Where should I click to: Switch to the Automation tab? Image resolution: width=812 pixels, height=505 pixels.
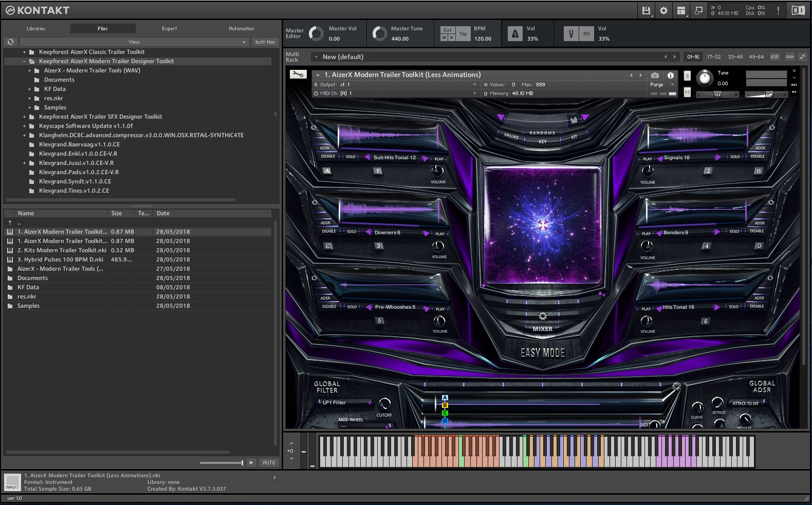tap(242, 29)
